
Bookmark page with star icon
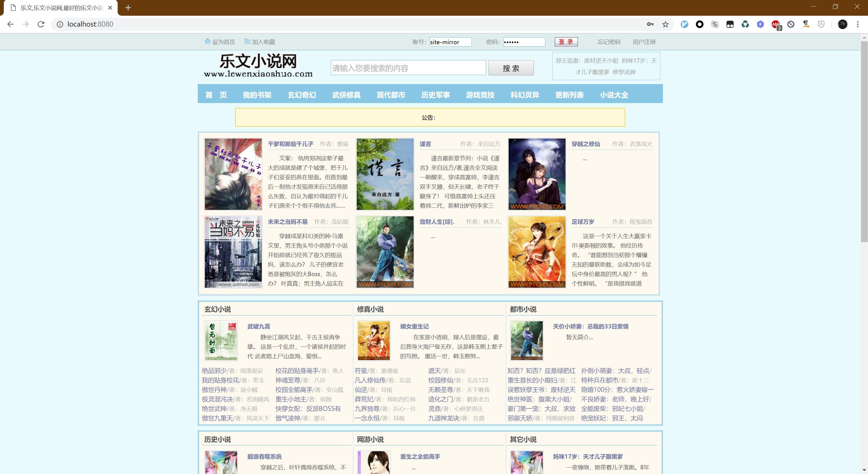665,24
